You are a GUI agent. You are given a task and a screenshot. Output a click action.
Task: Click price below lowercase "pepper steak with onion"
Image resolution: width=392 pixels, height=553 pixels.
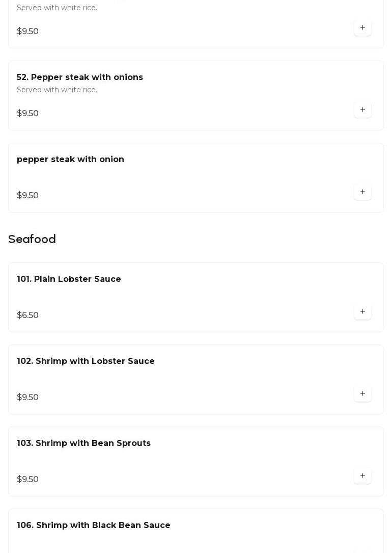click(27, 196)
